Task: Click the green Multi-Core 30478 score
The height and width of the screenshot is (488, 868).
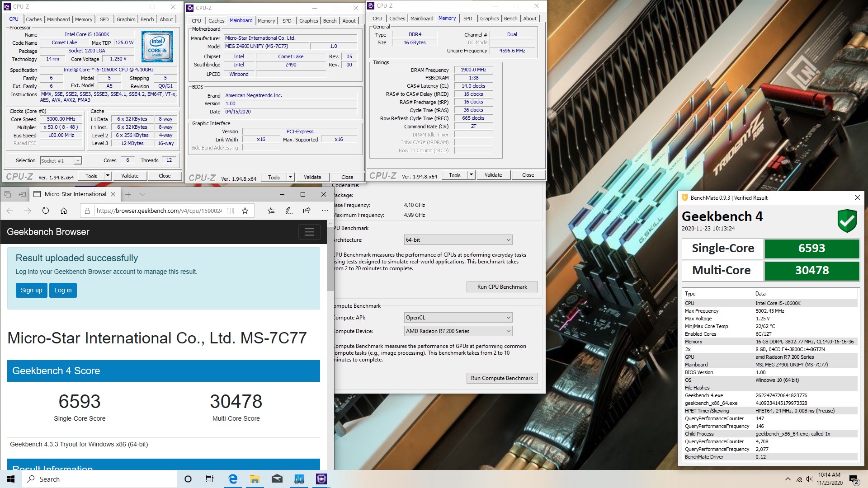Action: (811, 271)
